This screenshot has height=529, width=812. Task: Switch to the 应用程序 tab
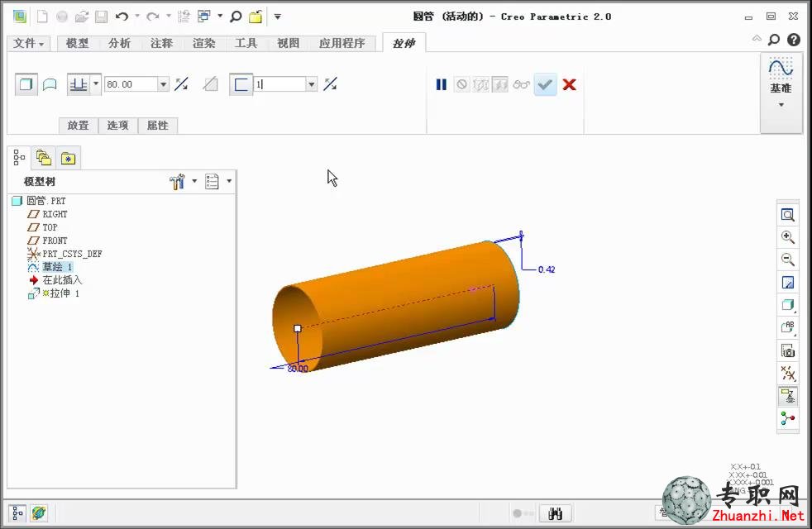click(342, 44)
